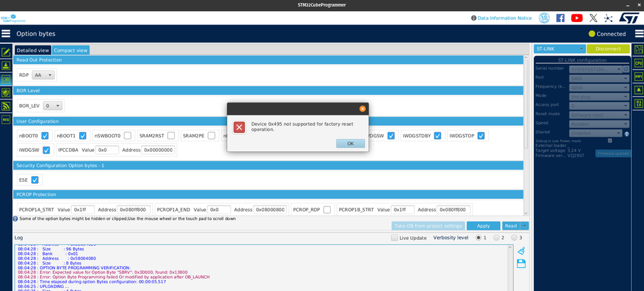This screenshot has width=644, height=291.
Task: Open Port SWD dropdown
Action: click(x=600, y=78)
